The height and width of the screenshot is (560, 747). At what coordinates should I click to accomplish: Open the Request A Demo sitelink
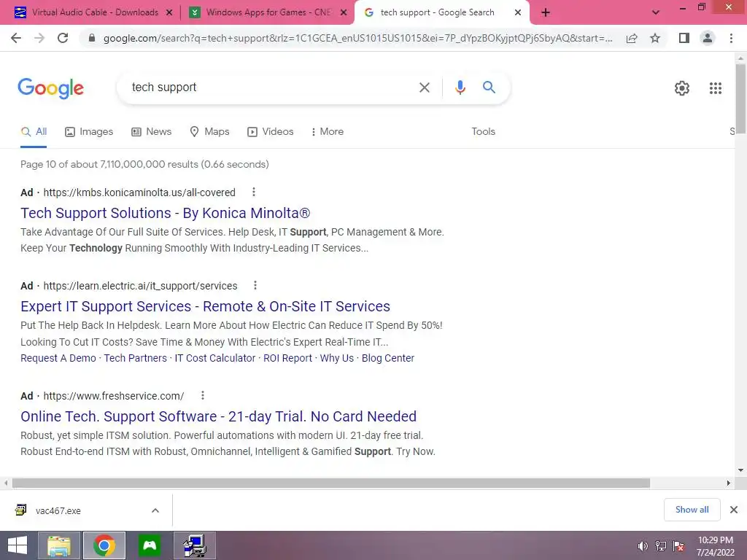58,358
